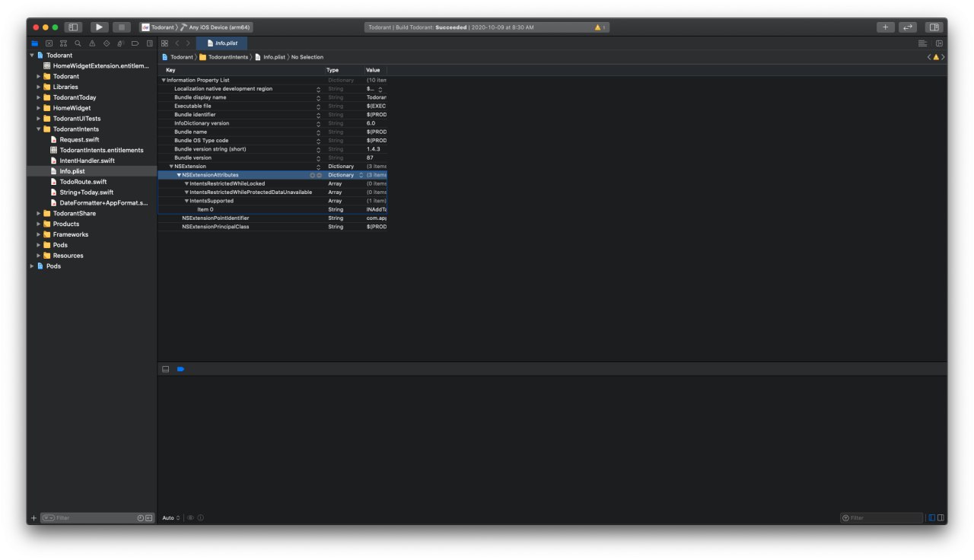Collapse the Information Property List row
The image size is (974, 560).
coord(164,80)
